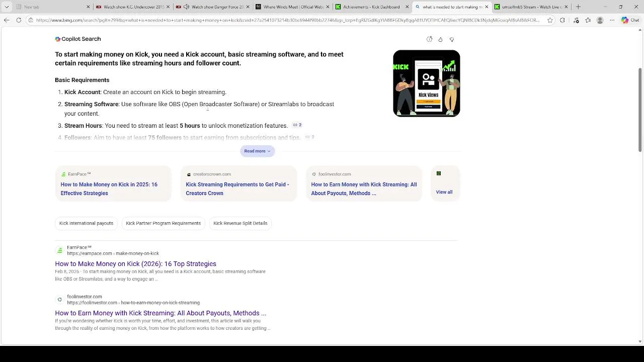
Task: Click View all sources card
Action: pos(445,184)
